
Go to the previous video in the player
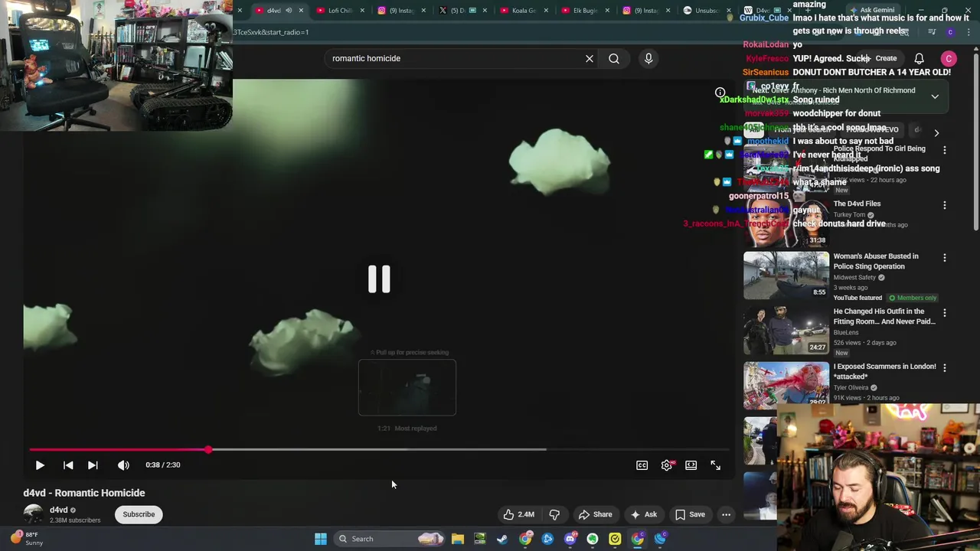tap(68, 465)
